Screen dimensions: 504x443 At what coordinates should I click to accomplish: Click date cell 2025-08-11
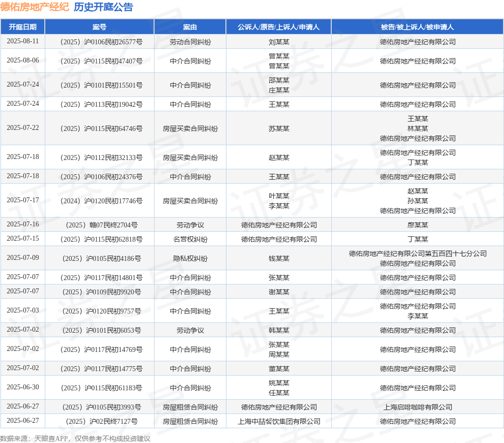pos(23,41)
